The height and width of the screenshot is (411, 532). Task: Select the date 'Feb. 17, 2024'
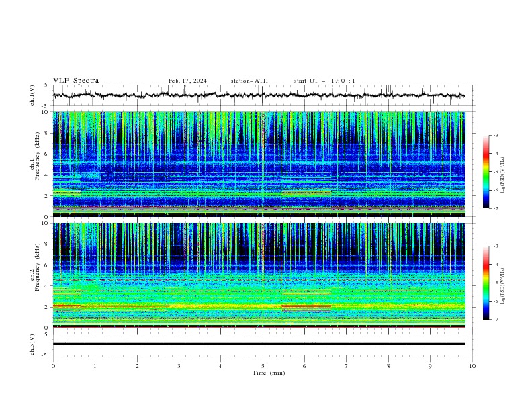[187, 81]
